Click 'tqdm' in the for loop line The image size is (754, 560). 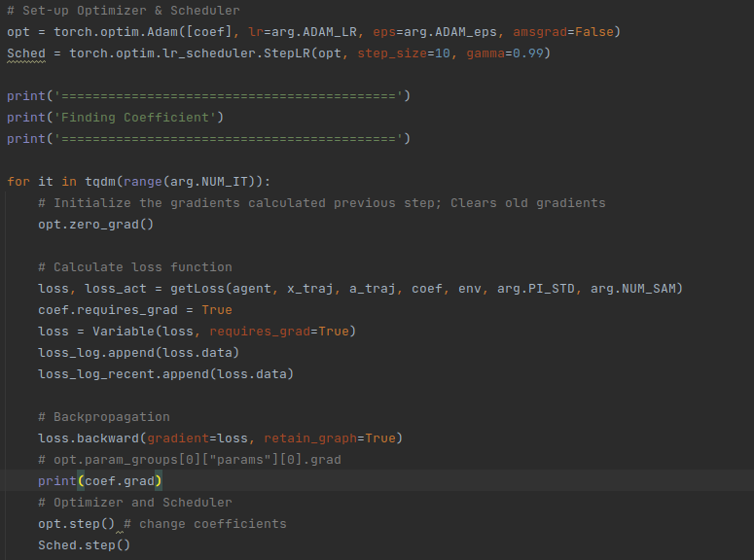point(100,182)
